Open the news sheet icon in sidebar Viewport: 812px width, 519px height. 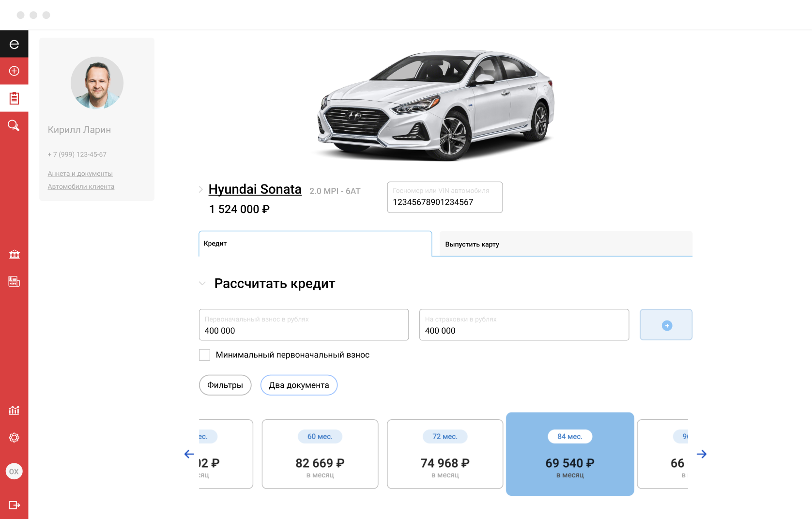pyautogui.click(x=14, y=282)
